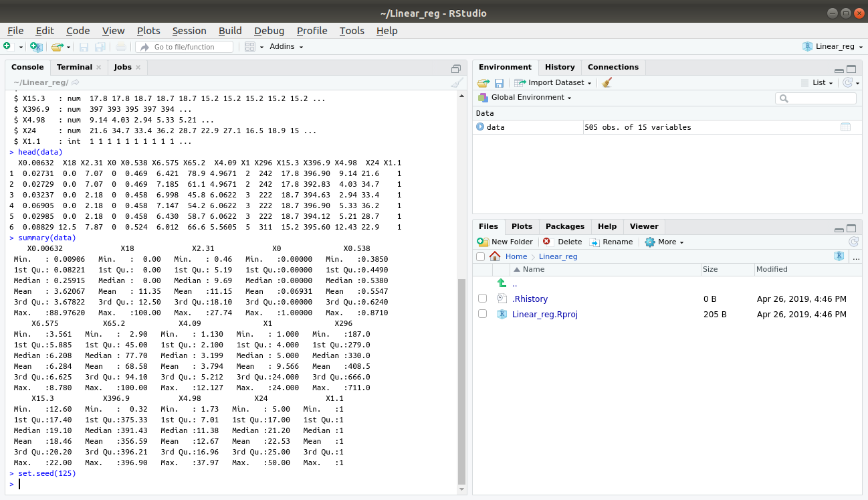Screen dimensions: 868x500
Task: Expand the data object details arrow
Action: (x=480, y=127)
